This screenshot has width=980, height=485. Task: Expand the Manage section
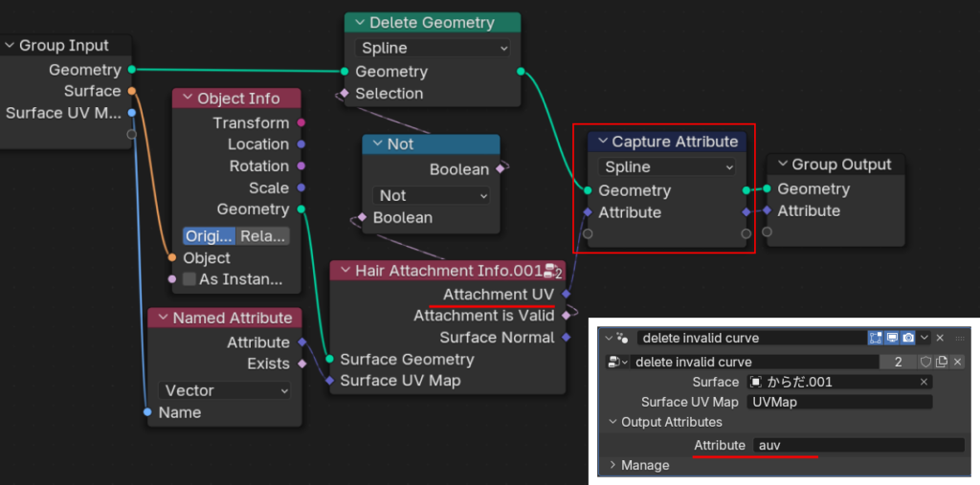coord(613,465)
